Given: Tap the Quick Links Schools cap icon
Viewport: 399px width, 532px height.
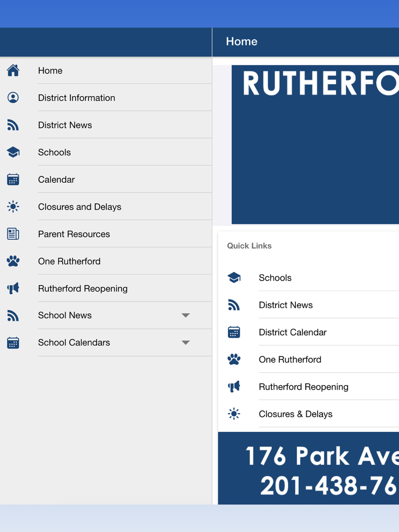Looking at the screenshot, I should pyautogui.click(x=234, y=278).
